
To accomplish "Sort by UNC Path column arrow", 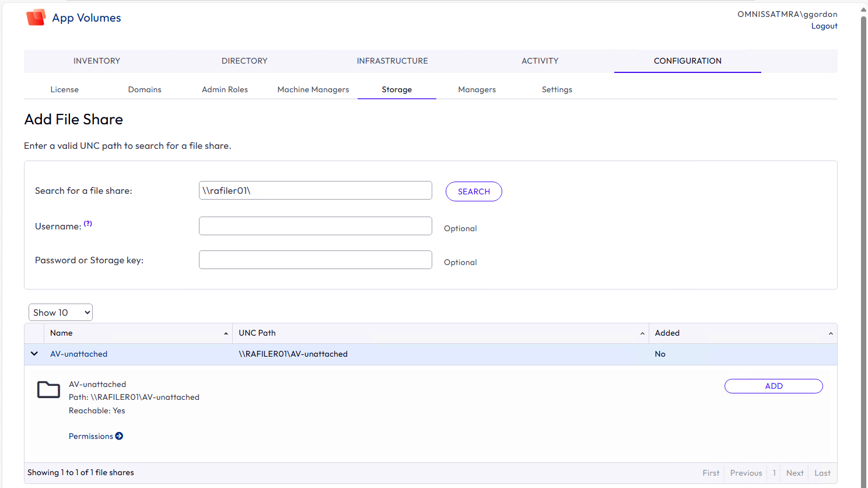I will (x=642, y=333).
